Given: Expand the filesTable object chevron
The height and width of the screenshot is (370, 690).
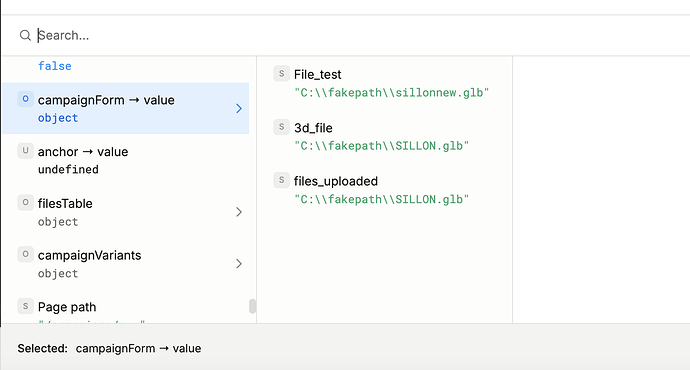Looking at the screenshot, I should point(239,212).
